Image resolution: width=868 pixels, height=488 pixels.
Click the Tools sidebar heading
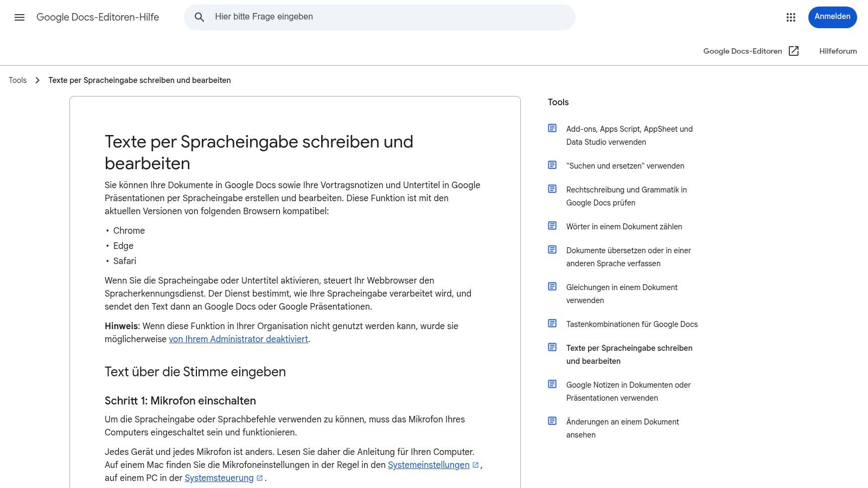tap(558, 102)
